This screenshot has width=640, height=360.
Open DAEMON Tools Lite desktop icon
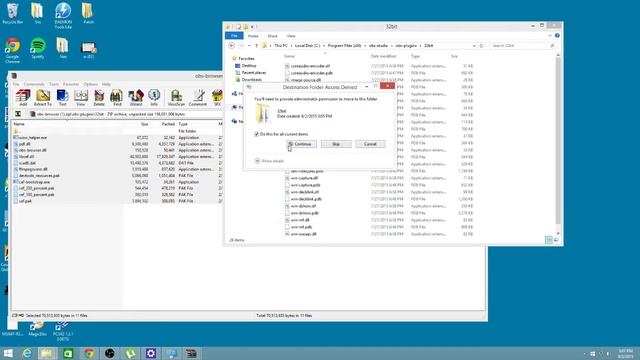63,16
